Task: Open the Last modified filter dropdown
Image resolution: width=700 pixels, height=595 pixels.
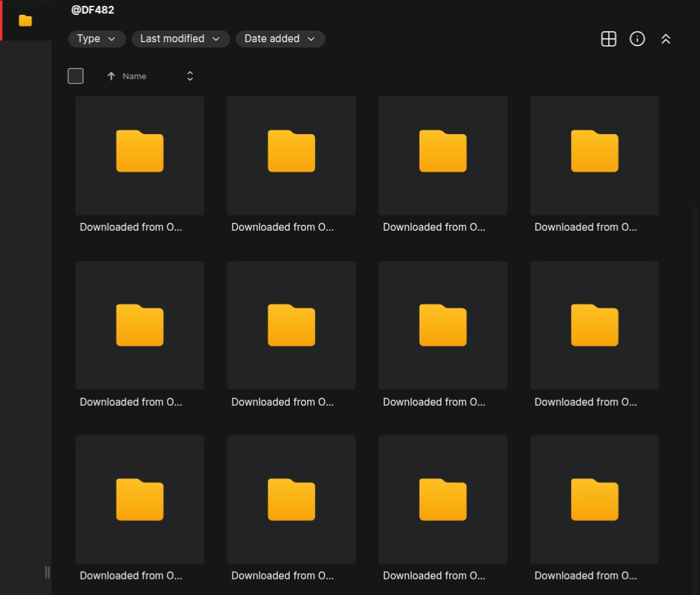Action: pyautogui.click(x=181, y=39)
